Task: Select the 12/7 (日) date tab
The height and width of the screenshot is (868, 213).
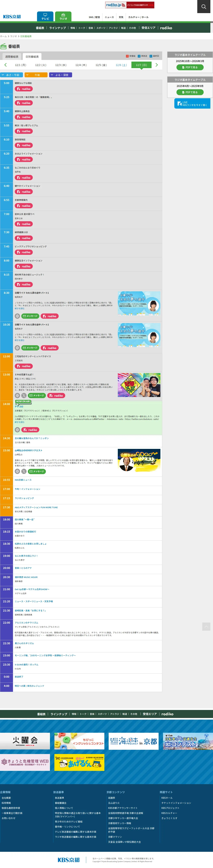Action: pyautogui.click(x=141, y=65)
